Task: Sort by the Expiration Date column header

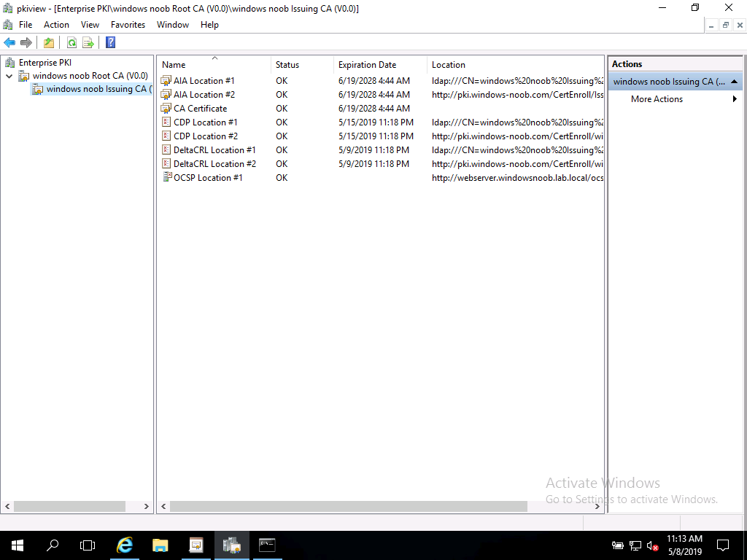Action: click(x=381, y=65)
